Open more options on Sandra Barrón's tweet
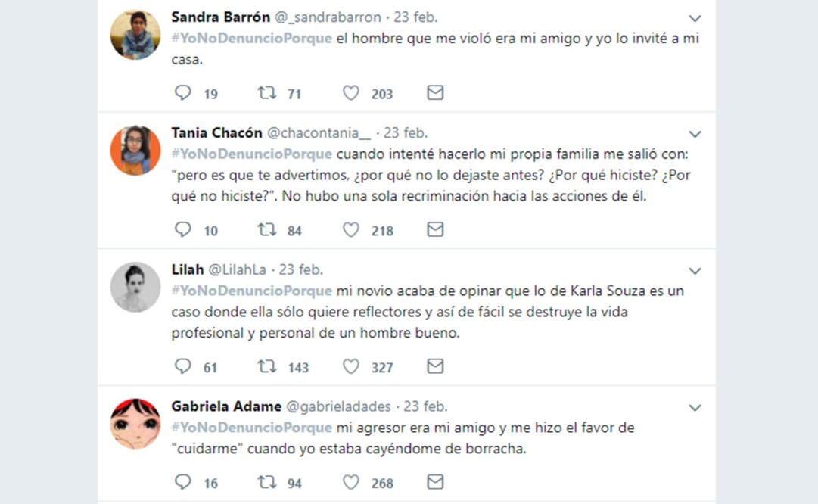The width and height of the screenshot is (818, 504). click(x=695, y=18)
